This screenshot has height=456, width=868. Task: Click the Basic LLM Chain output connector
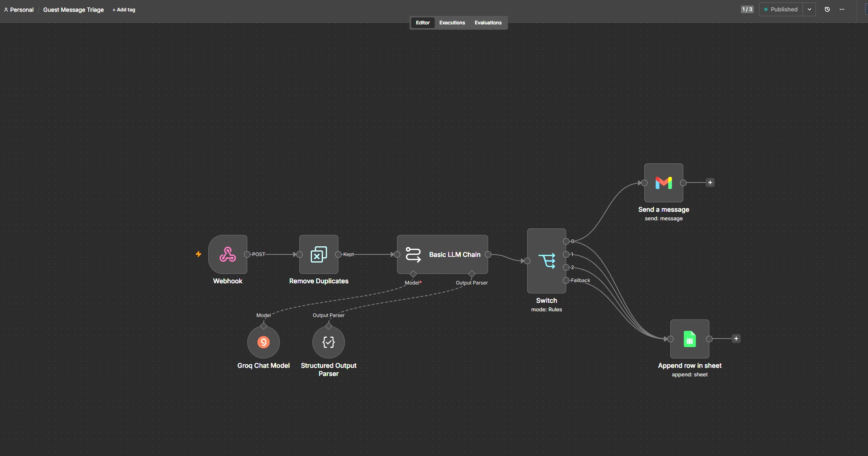(488, 254)
